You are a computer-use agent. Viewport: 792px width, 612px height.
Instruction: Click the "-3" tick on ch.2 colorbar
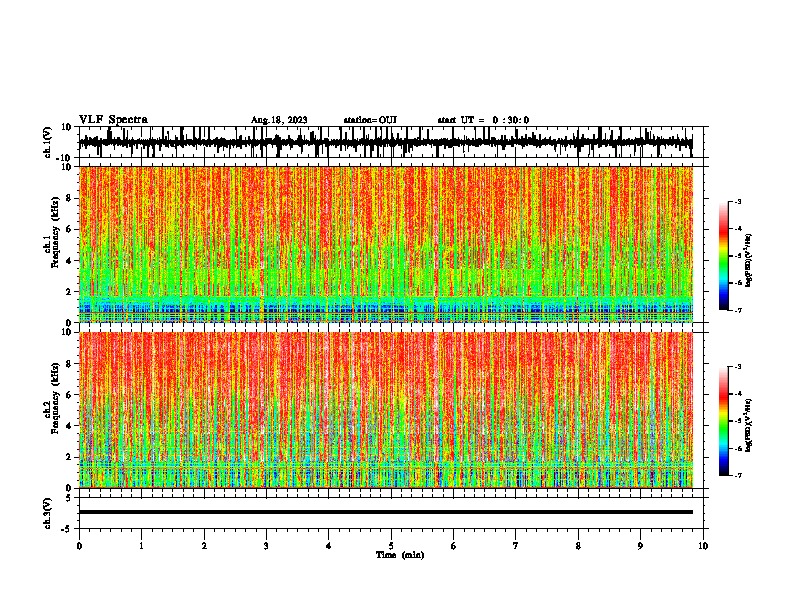point(738,367)
